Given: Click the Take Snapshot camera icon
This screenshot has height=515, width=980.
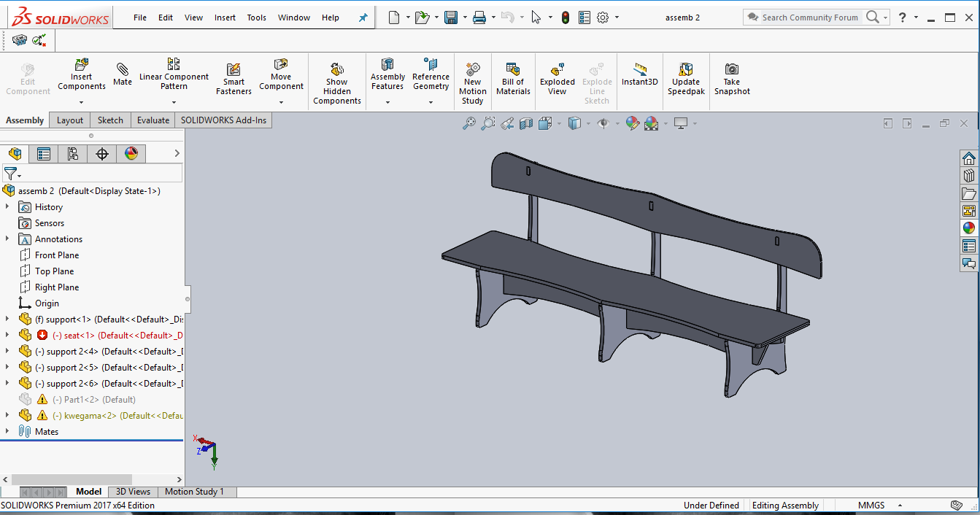Looking at the screenshot, I should (x=732, y=69).
